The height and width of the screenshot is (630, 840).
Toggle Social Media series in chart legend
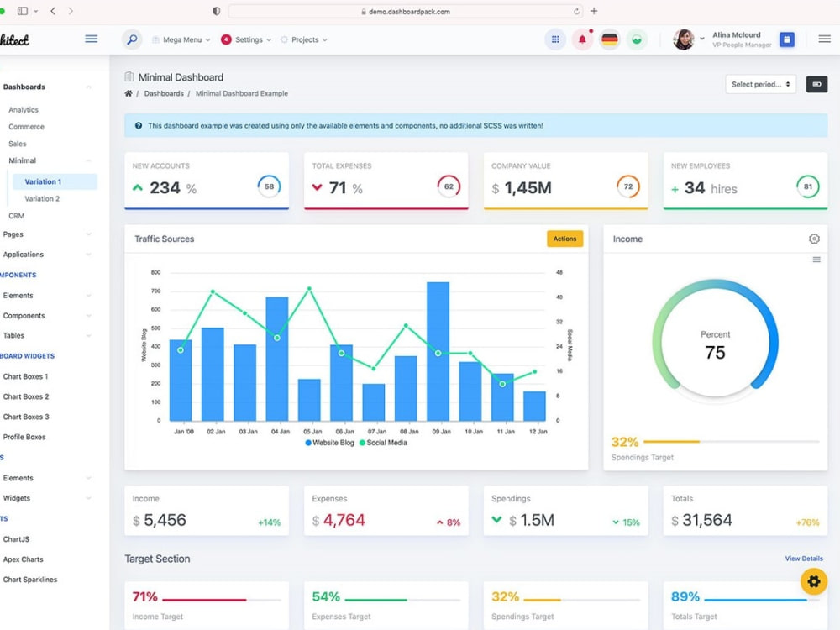(x=383, y=443)
